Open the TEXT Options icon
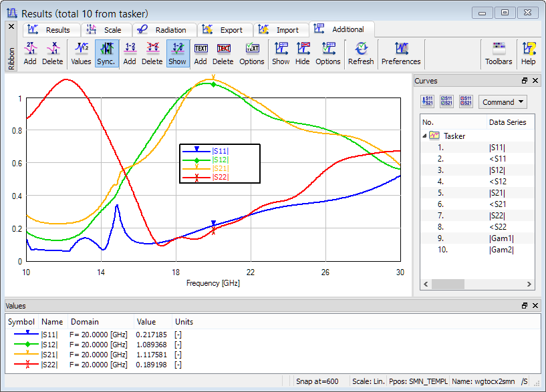The width and height of the screenshot is (546, 392). coord(252,53)
